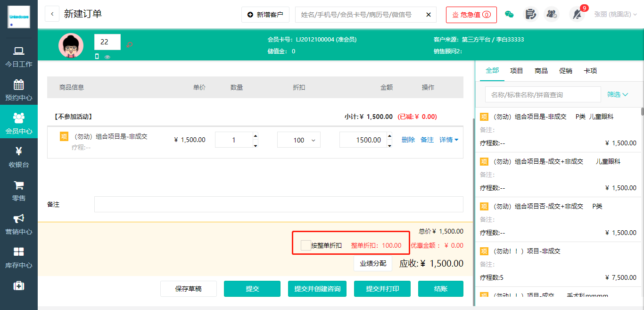Open 零售 shopping cart in sidebar
The width and height of the screenshot is (644, 310).
pos(19,191)
